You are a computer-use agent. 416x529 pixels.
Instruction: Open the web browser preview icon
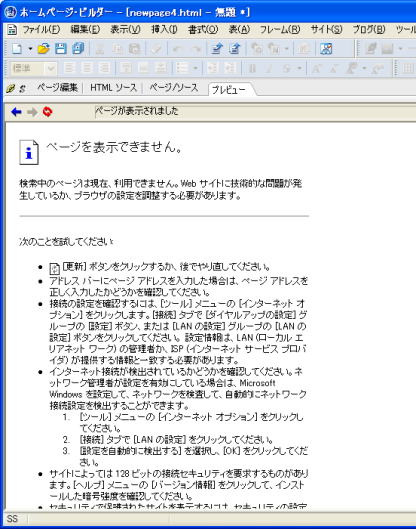(x=326, y=49)
